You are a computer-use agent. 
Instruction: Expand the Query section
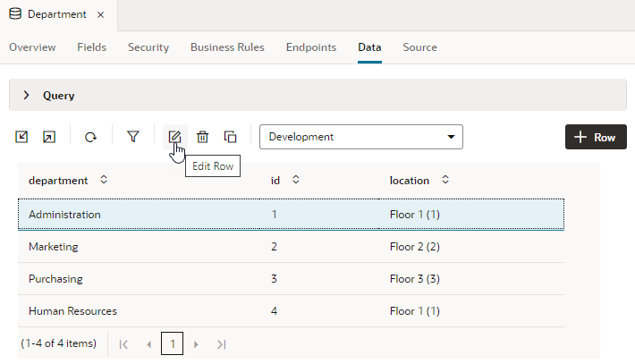click(x=26, y=95)
